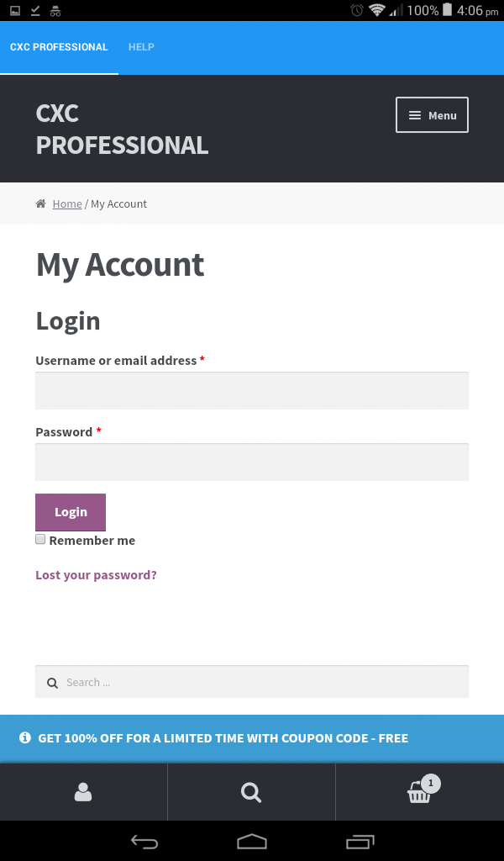Focus the Username or email address field

252,391
